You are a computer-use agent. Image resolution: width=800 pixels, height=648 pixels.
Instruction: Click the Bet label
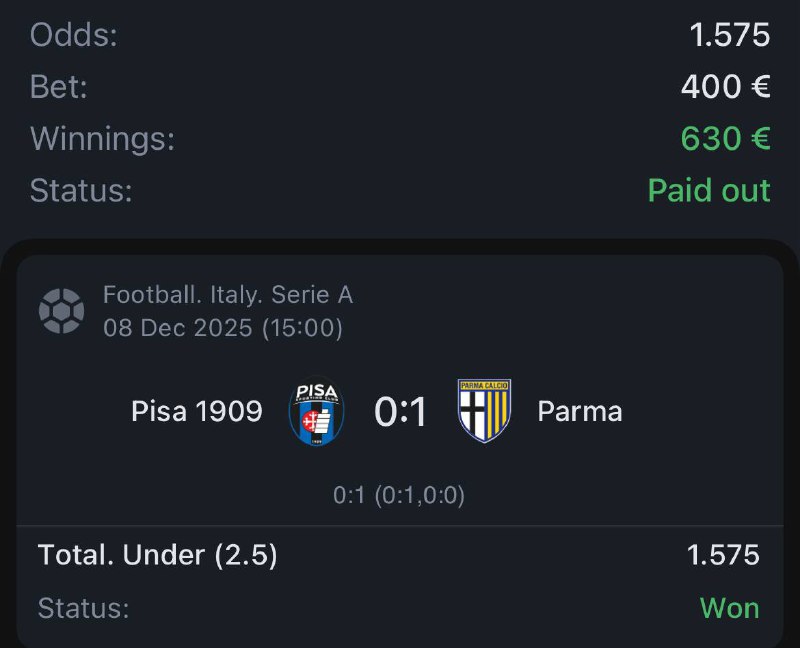pos(59,87)
